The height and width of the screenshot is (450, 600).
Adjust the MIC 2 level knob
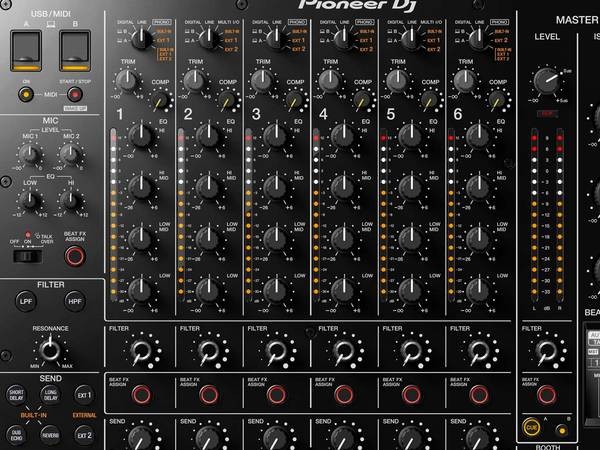click(70, 153)
